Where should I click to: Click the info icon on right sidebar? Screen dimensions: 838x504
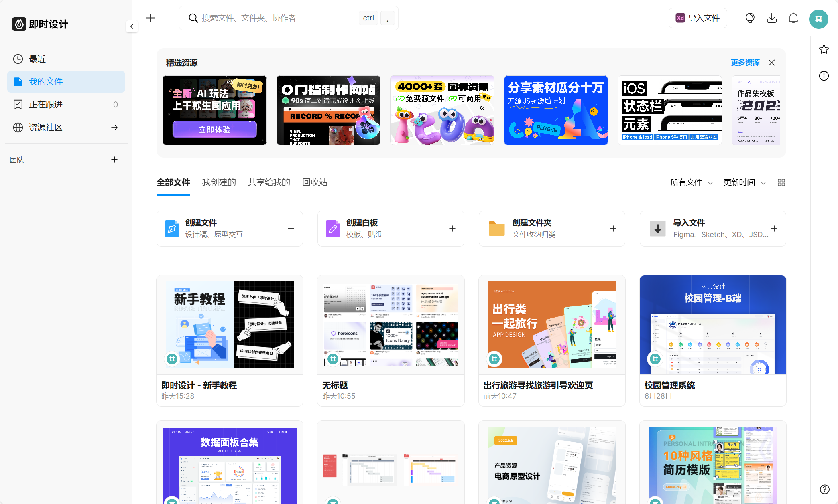tap(824, 76)
